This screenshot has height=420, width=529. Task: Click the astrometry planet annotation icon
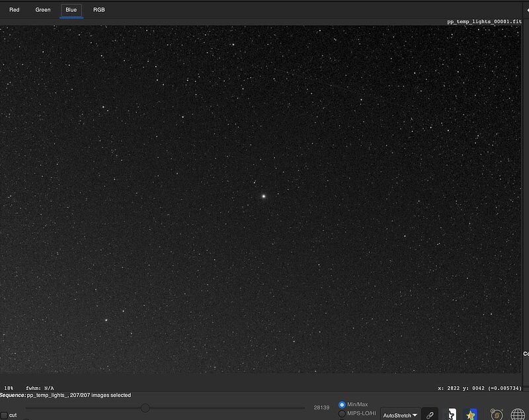coord(496,415)
